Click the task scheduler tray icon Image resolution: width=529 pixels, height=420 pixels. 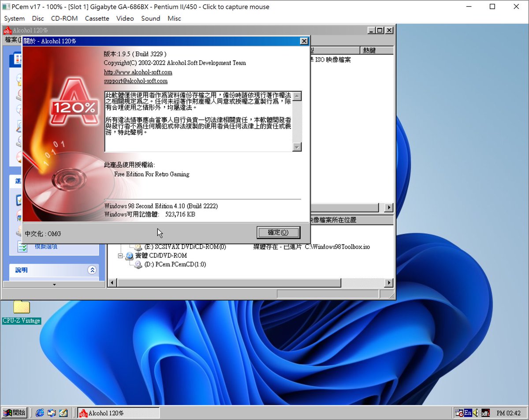click(459, 413)
